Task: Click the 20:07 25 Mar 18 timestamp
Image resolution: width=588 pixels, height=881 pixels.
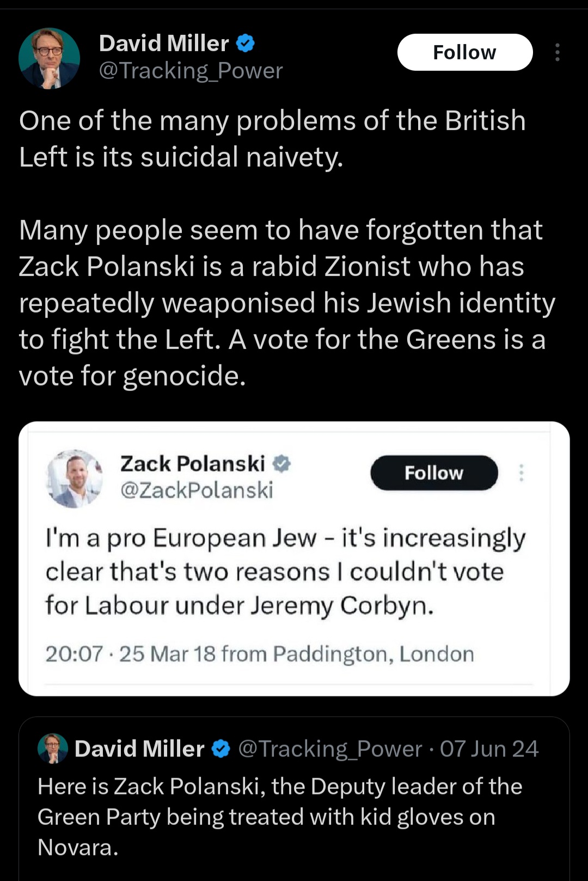Action: click(259, 654)
